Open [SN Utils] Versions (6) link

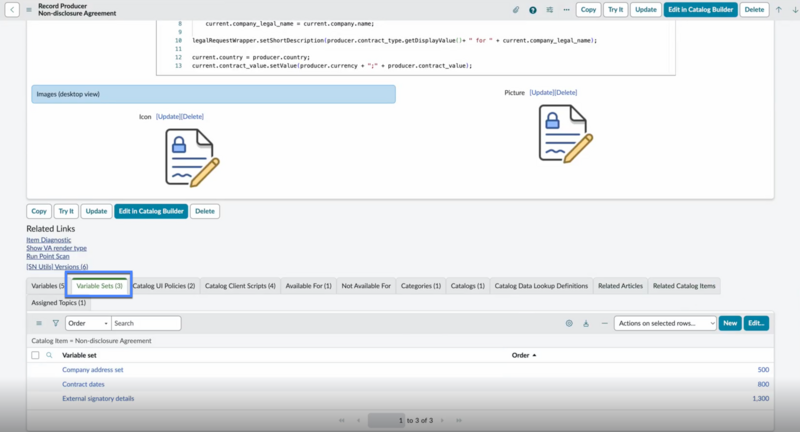[57, 267]
